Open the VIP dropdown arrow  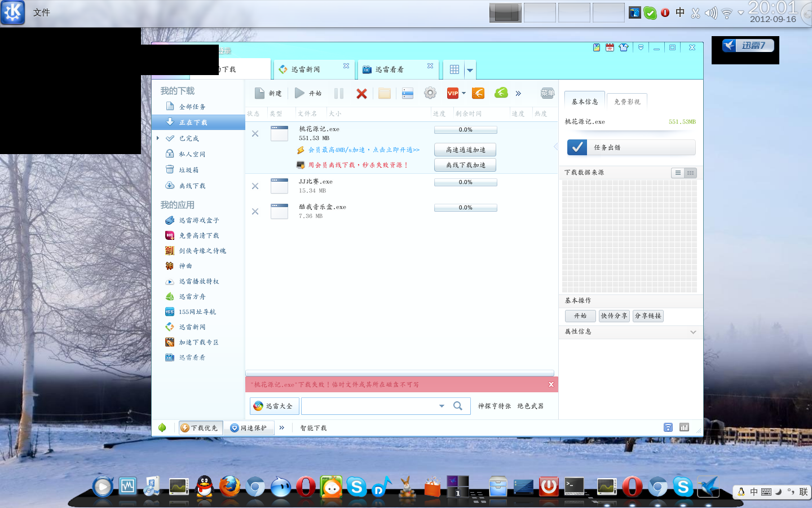[x=464, y=93]
